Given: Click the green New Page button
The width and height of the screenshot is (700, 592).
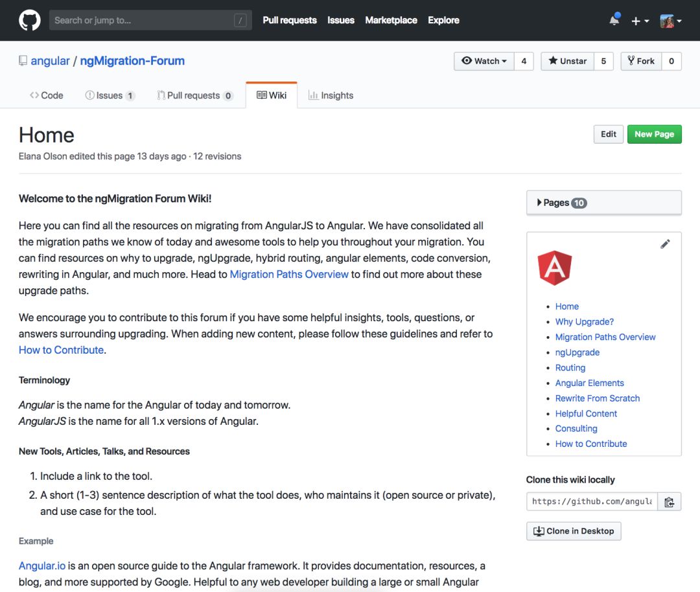Looking at the screenshot, I should (654, 134).
